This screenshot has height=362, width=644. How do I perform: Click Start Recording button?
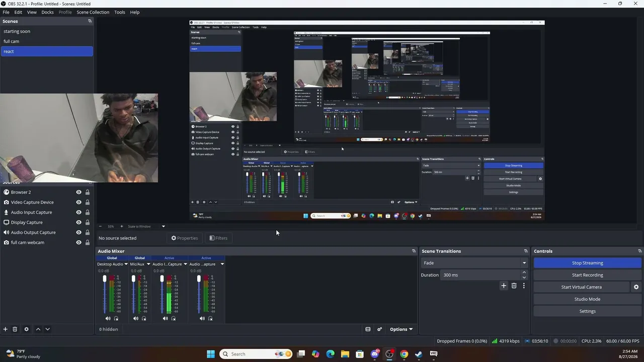(587, 275)
